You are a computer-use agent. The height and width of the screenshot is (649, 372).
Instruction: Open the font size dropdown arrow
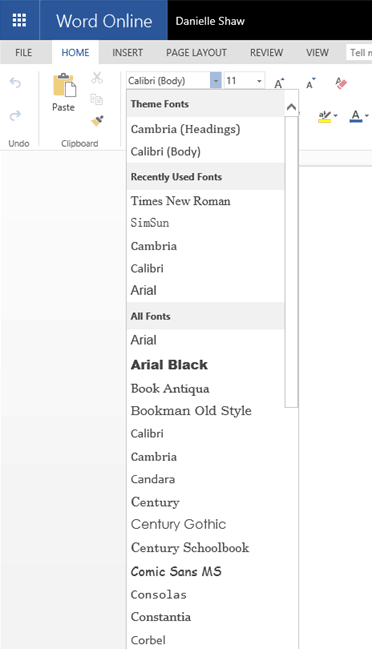[x=259, y=81]
